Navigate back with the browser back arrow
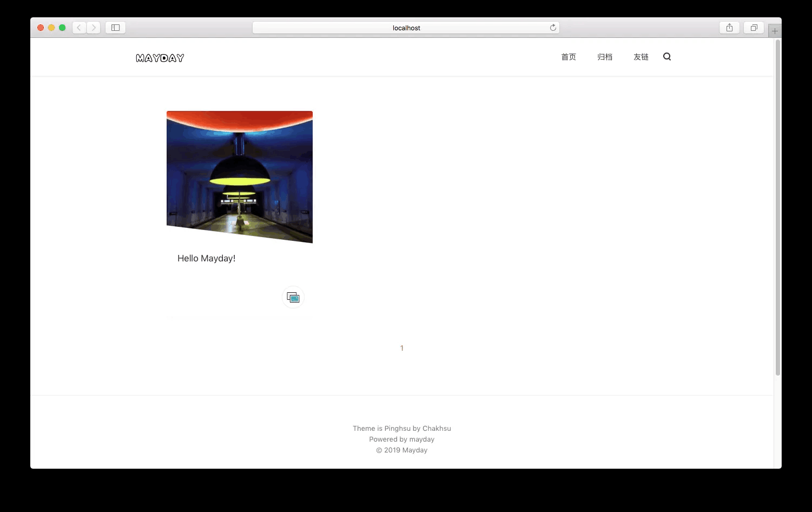 [x=78, y=27]
